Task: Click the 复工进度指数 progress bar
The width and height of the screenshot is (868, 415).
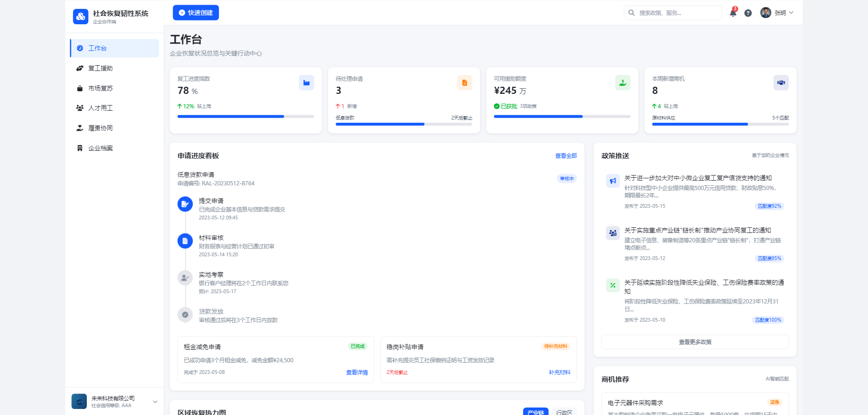Action: point(246,116)
